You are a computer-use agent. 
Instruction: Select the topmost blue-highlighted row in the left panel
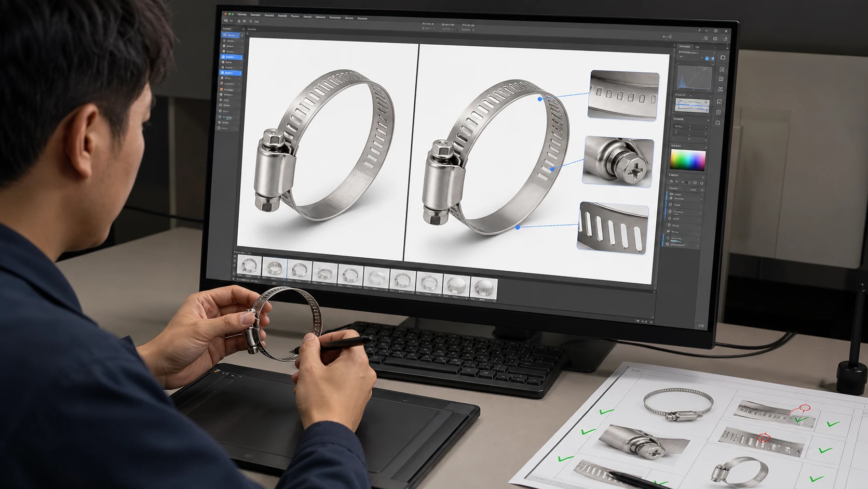(x=232, y=35)
